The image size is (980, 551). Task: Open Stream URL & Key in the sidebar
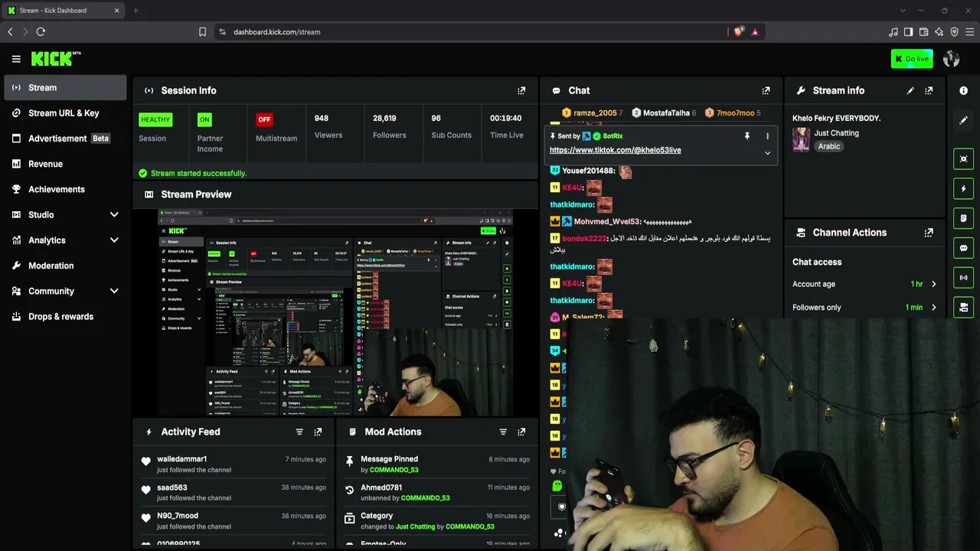coord(65,113)
